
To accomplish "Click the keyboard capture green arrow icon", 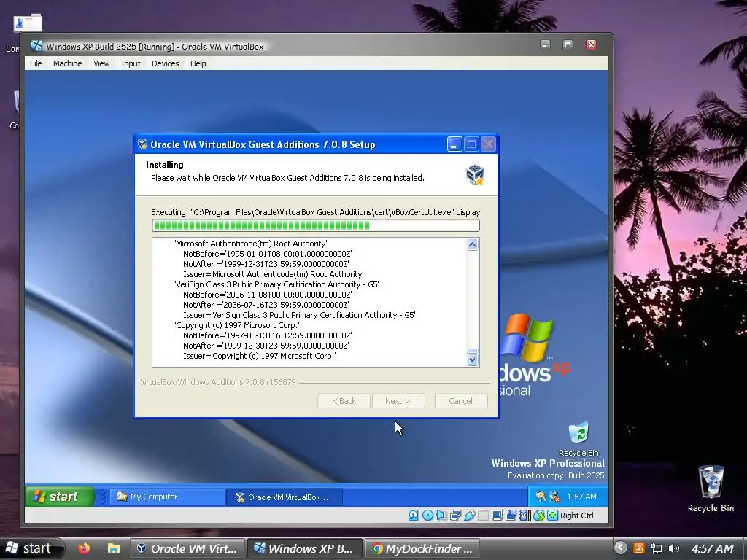I will click(x=552, y=516).
